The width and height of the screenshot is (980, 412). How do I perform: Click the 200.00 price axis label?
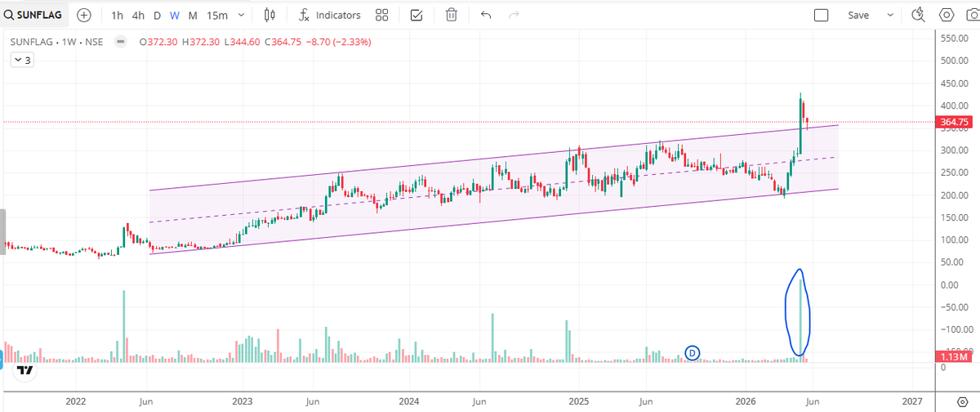click(x=955, y=195)
